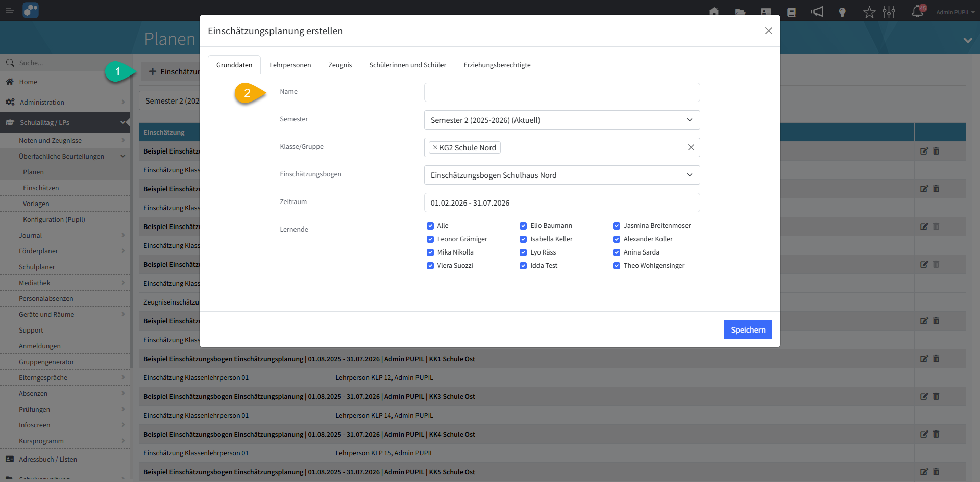Open the sliders settings icon
The image size is (980, 482).
889,12
